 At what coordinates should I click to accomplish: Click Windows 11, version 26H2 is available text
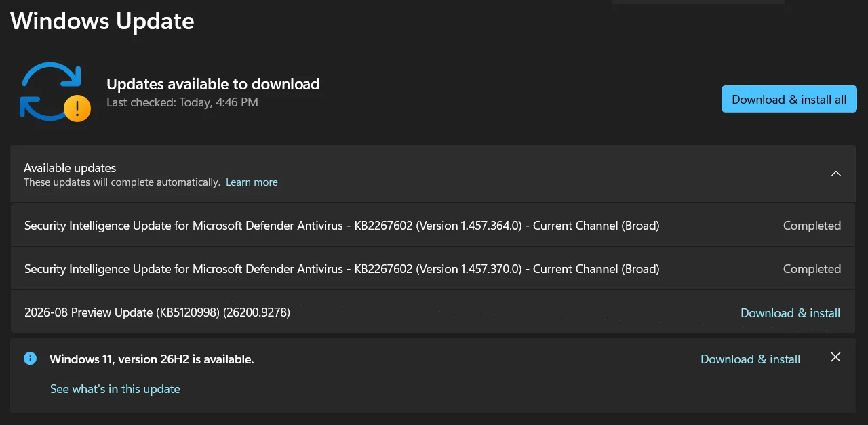tap(152, 359)
